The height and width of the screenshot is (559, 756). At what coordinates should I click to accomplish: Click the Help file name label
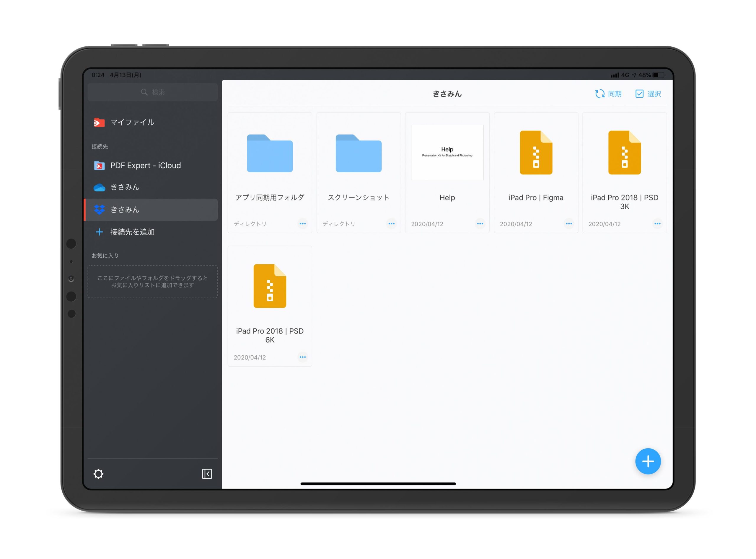click(447, 198)
